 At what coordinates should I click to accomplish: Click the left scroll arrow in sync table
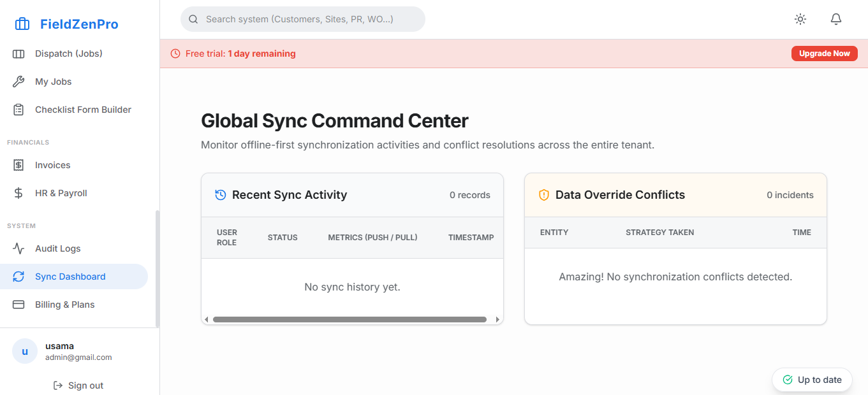[x=206, y=319]
